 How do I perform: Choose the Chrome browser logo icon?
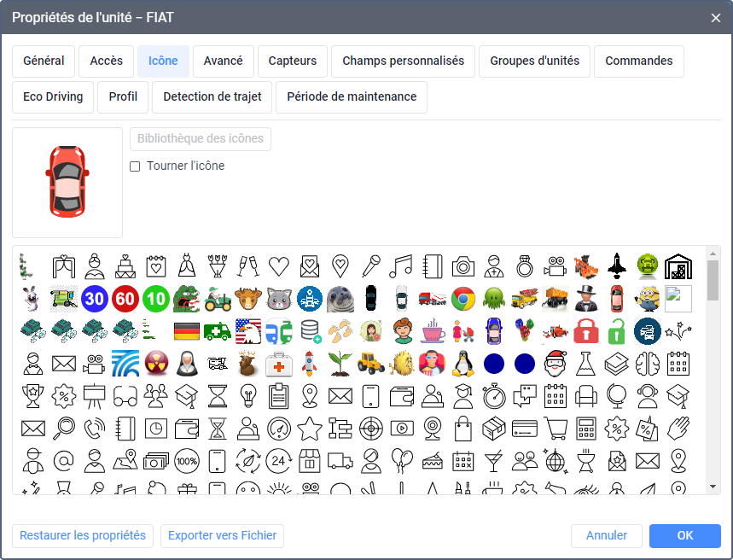point(463,299)
